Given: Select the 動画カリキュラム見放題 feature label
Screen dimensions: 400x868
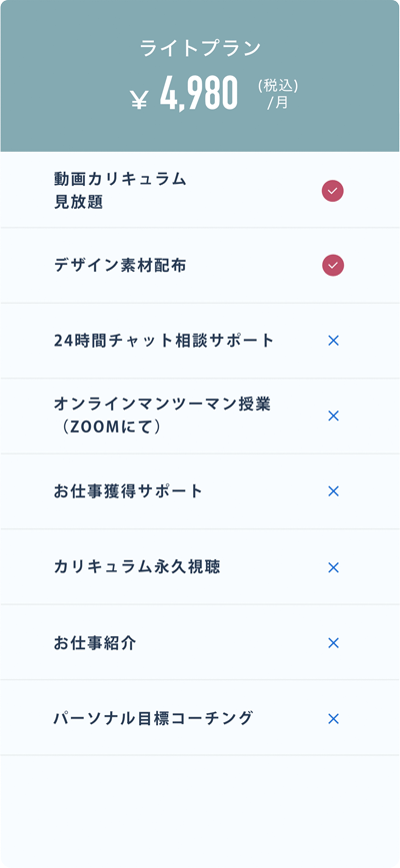Looking at the screenshot, I should [x=120, y=191].
